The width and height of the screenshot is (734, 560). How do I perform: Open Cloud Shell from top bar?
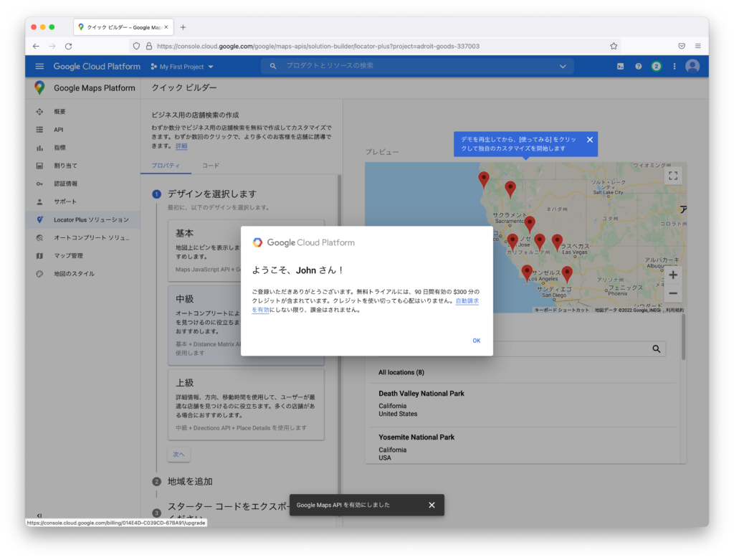coord(620,67)
